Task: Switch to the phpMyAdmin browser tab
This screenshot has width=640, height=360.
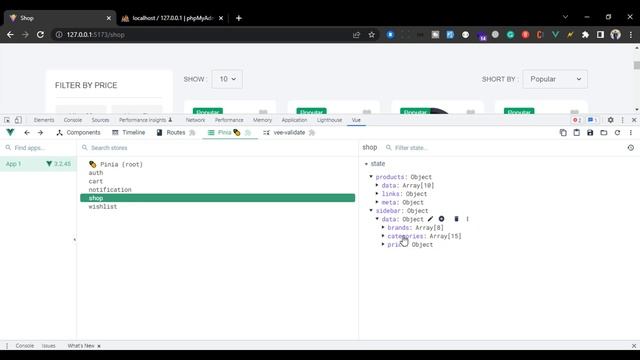Action: coord(172,18)
